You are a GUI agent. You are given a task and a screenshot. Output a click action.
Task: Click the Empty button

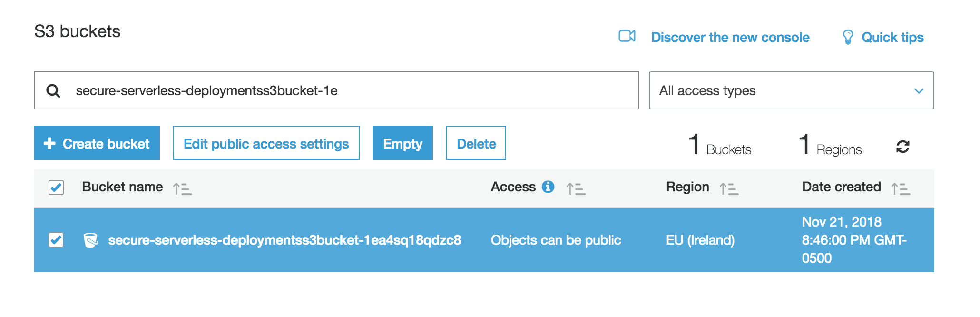(x=403, y=143)
